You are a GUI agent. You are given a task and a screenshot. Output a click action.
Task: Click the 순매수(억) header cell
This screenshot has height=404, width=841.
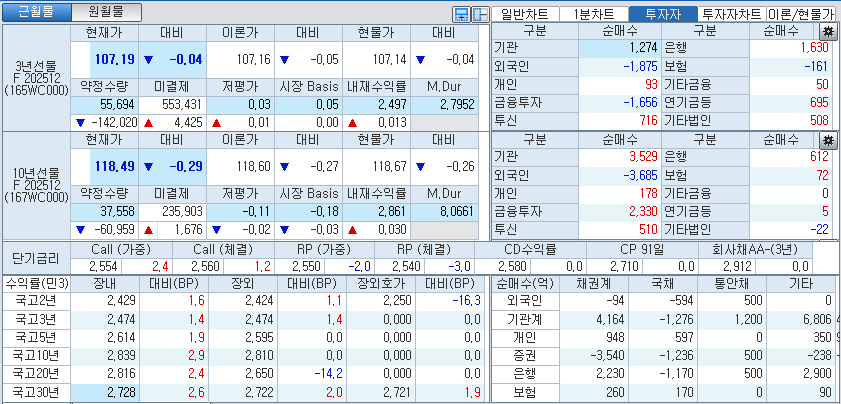tap(525, 283)
